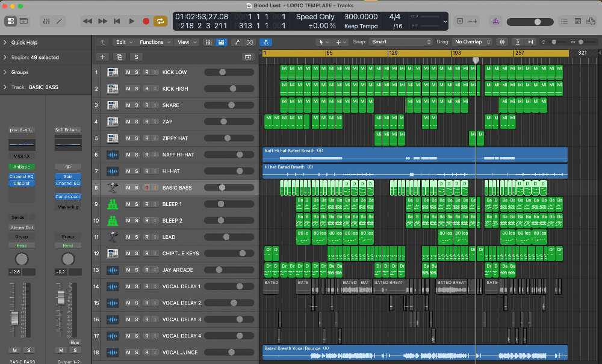Adjust the ZIPPY HAT track volume slider

[x=229, y=138]
